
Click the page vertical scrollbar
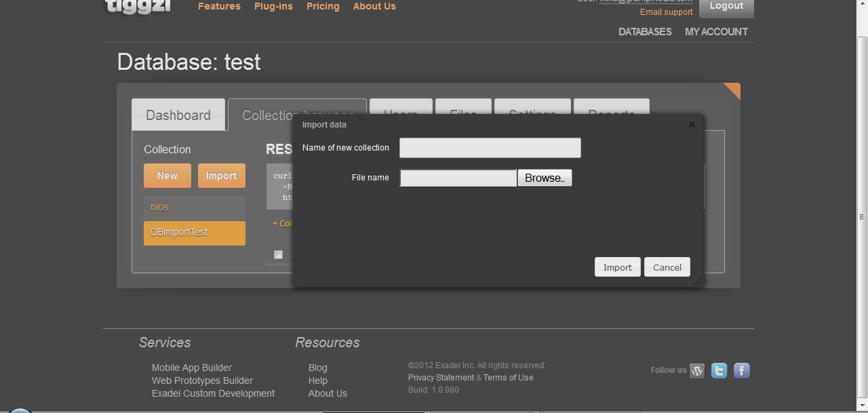pos(862,217)
